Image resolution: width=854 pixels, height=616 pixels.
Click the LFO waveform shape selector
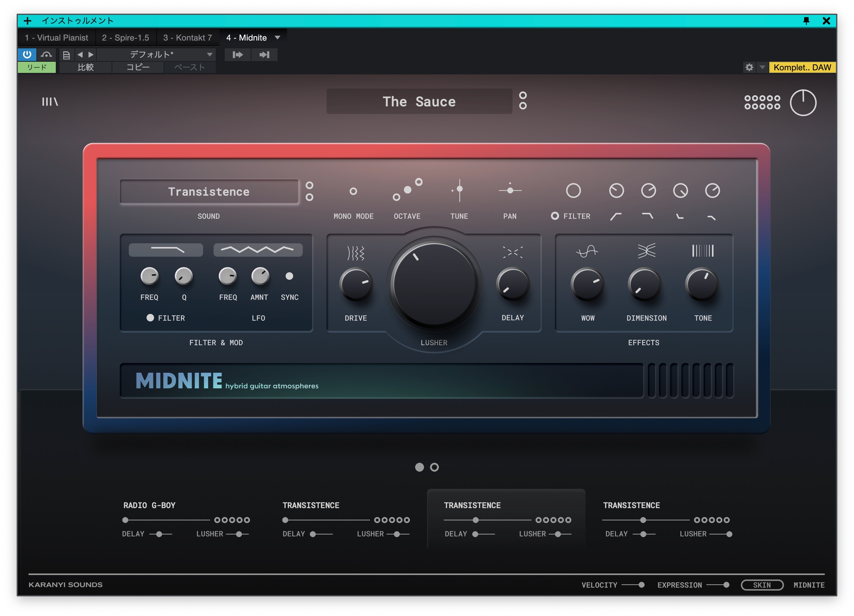click(257, 250)
